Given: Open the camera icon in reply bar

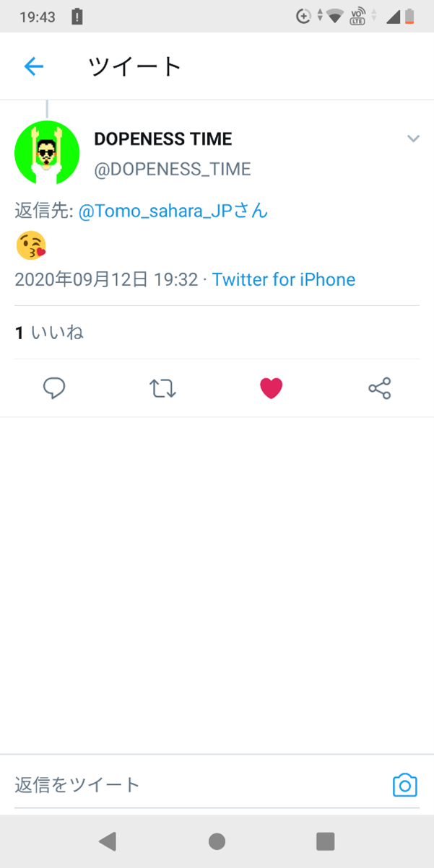Looking at the screenshot, I should pos(404,785).
